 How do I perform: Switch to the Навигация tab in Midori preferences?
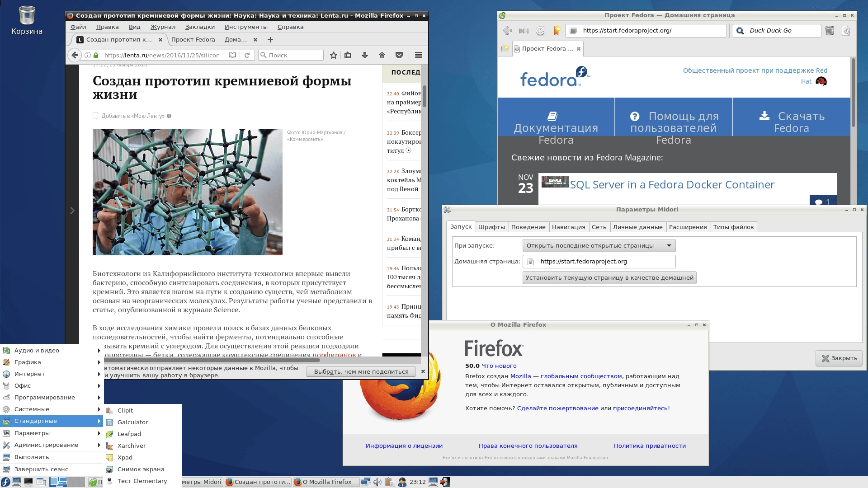point(568,227)
